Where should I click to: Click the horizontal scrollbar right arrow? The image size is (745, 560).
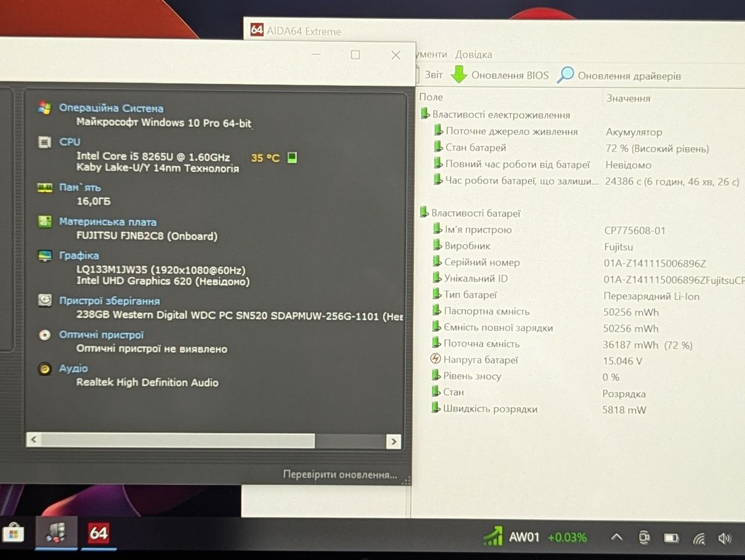click(394, 441)
